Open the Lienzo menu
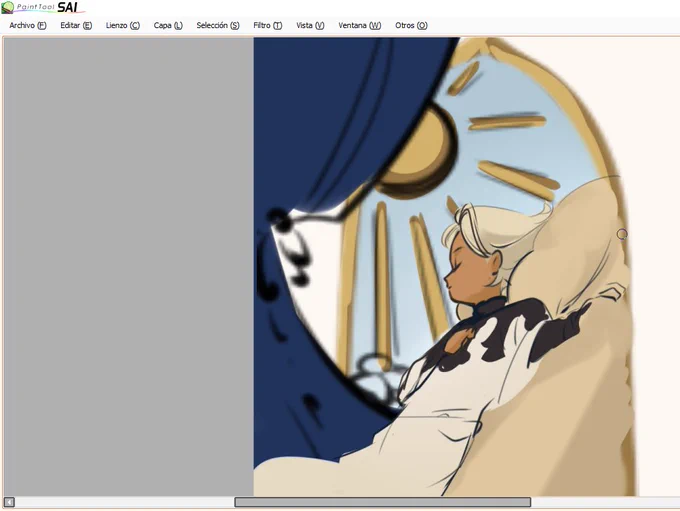The height and width of the screenshot is (511, 680). click(x=123, y=26)
